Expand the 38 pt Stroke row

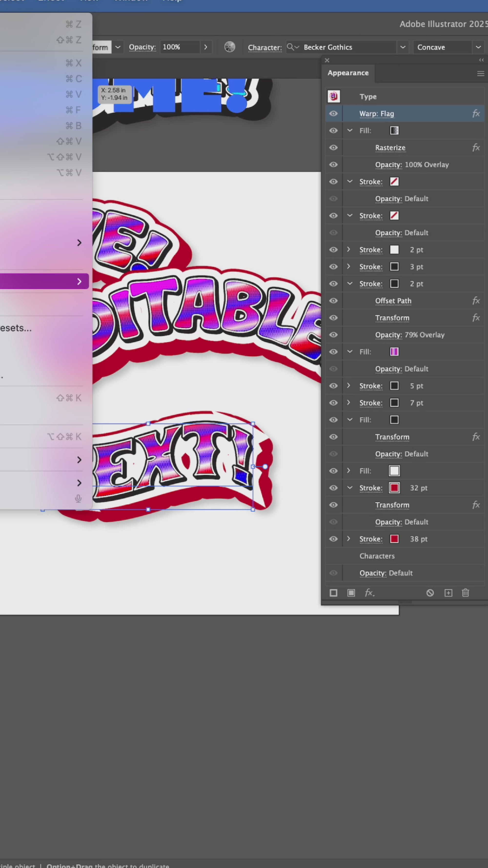coord(349,538)
